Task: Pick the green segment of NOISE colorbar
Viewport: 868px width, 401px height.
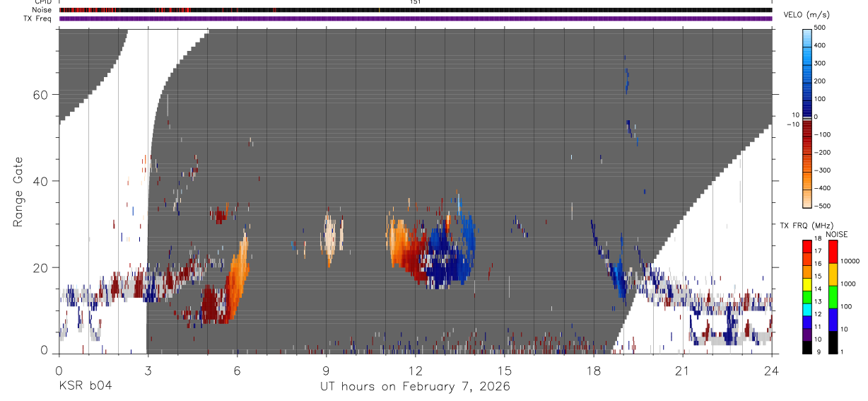Action: pos(833,297)
